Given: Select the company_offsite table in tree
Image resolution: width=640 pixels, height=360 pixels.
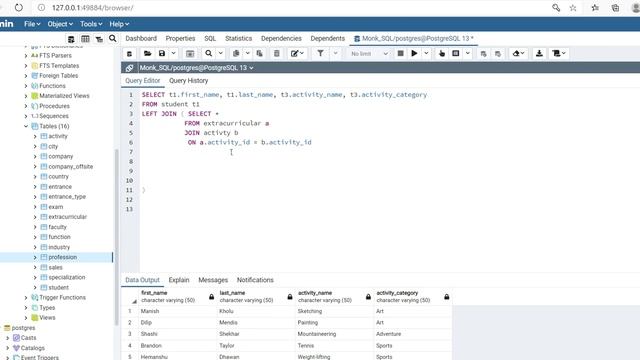Looking at the screenshot, I should point(71,167).
